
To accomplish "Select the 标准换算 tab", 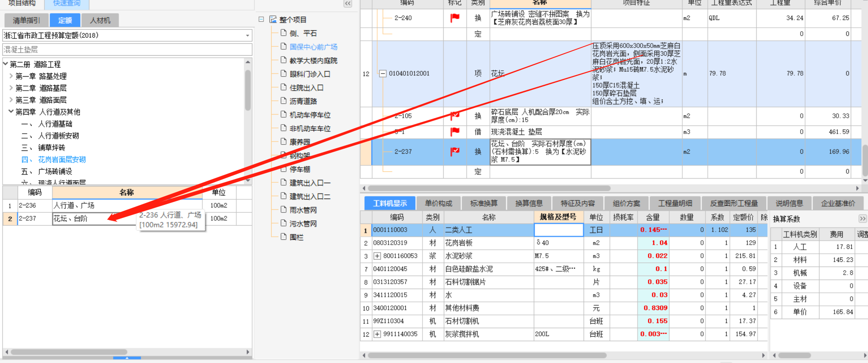I will pyautogui.click(x=484, y=203).
